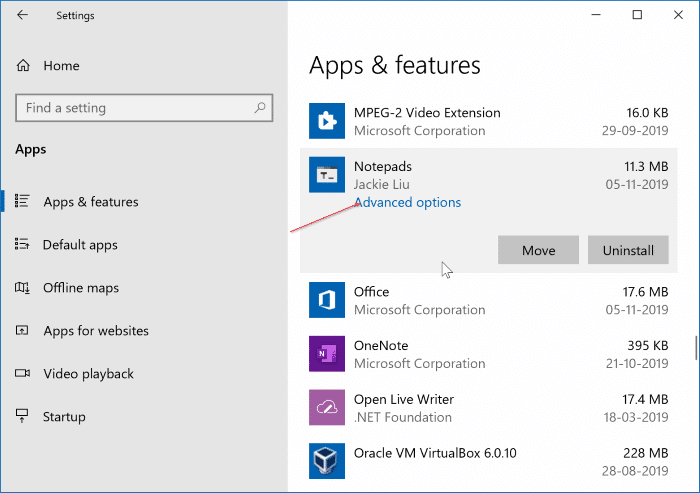
Task: Click the Move button for Notepads
Action: (538, 250)
